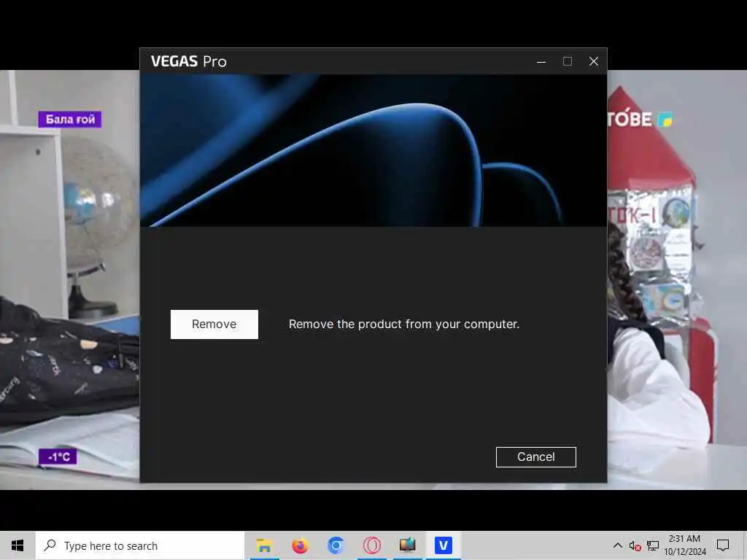Open the media app taskbar icon

[407, 545]
